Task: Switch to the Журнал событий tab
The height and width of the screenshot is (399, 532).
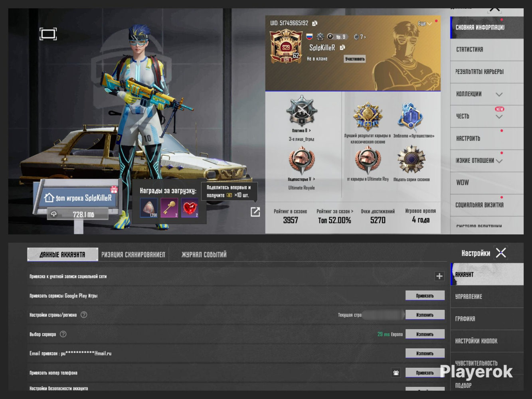Action: tap(204, 255)
